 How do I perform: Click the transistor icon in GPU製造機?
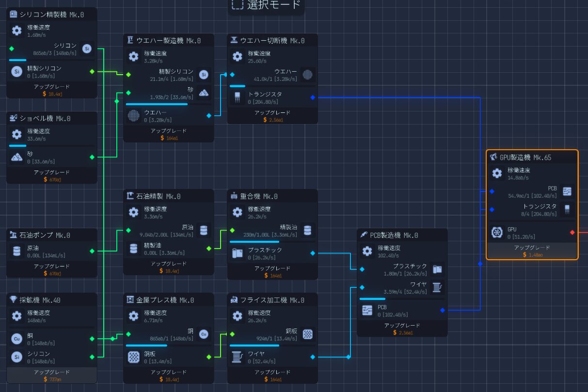coord(567,209)
